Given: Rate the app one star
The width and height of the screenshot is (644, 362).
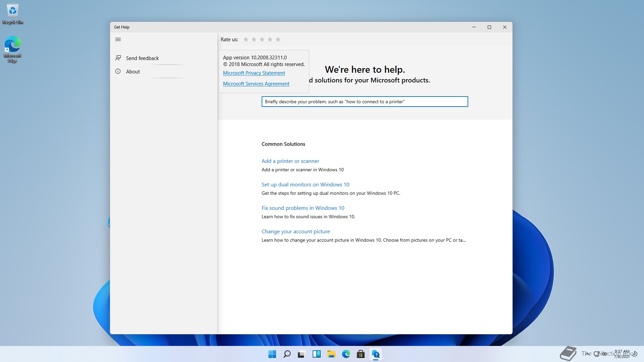Looking at the screenshot, I should [x=246, y=40].
